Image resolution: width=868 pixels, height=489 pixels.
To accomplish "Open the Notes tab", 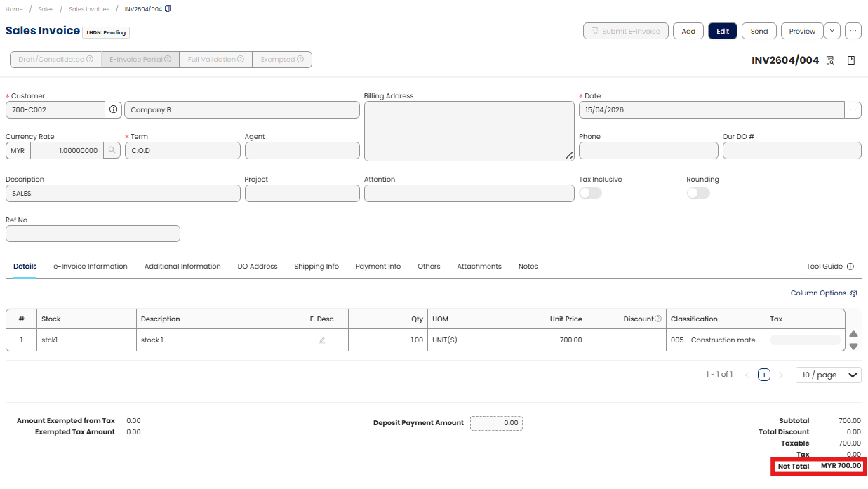I will coord(528,267).
